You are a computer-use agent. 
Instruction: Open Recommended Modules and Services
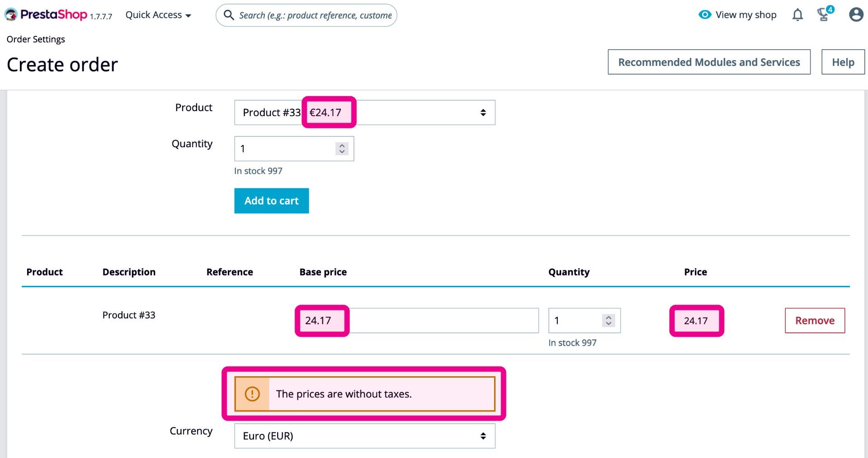(x=709, y=62)
